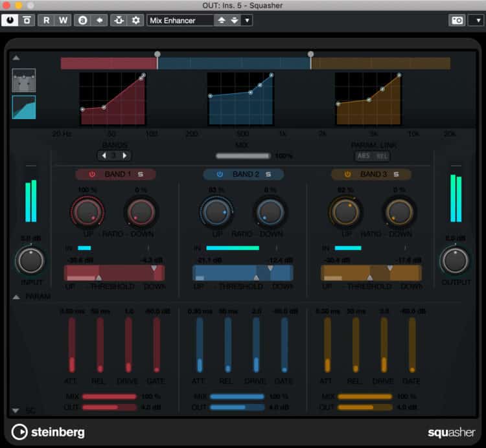
Task: Click the first crossover frequency handle
Action: pyautogui.click(x=157, y=54)
